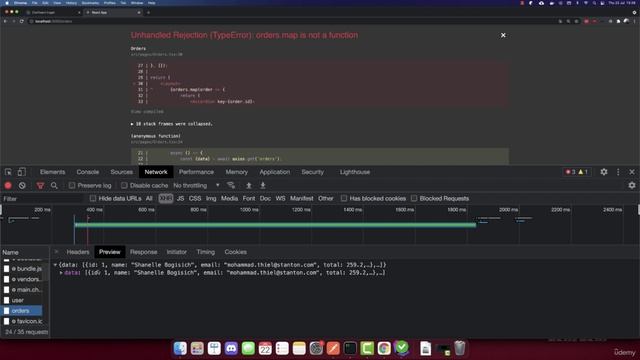
Task: Close the request details pane
Action: pos(56,252)
